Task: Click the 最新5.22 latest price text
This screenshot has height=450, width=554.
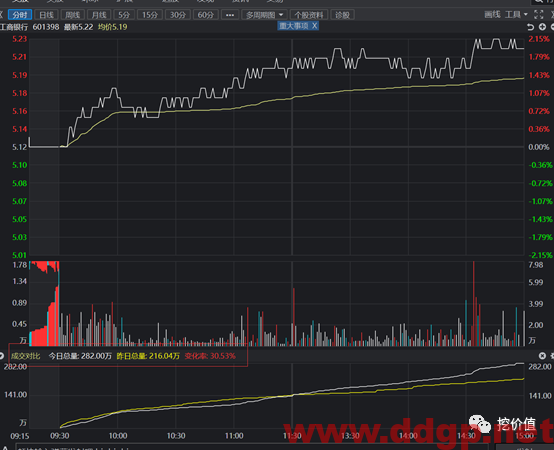Action: coord(78,27)
